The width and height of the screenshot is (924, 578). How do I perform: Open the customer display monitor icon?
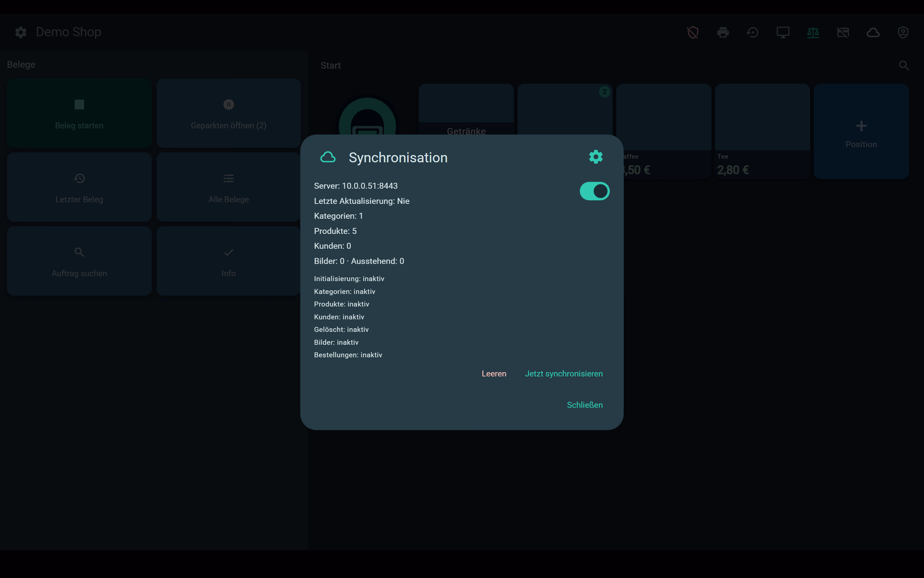(783, 32)
